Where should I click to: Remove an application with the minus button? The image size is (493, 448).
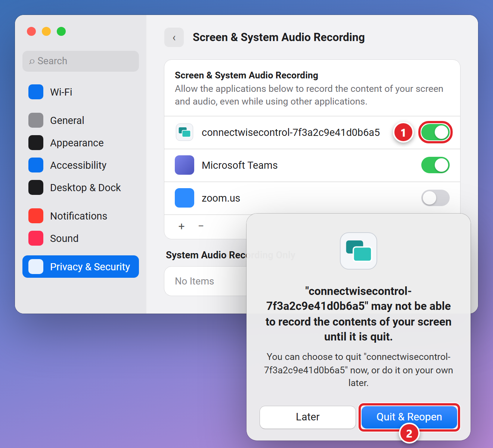(201, 226)
